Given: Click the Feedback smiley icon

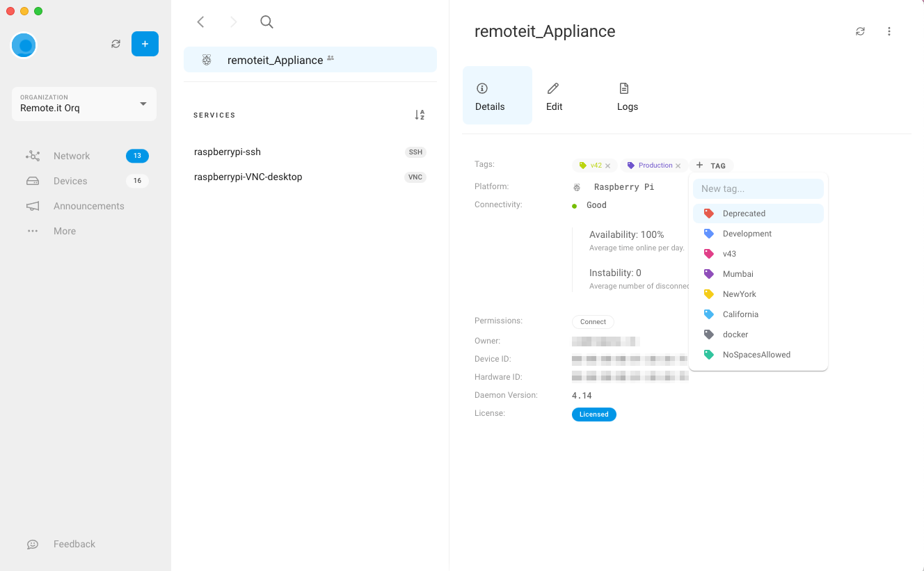Looking at the screenshot, I should (33, 544).
